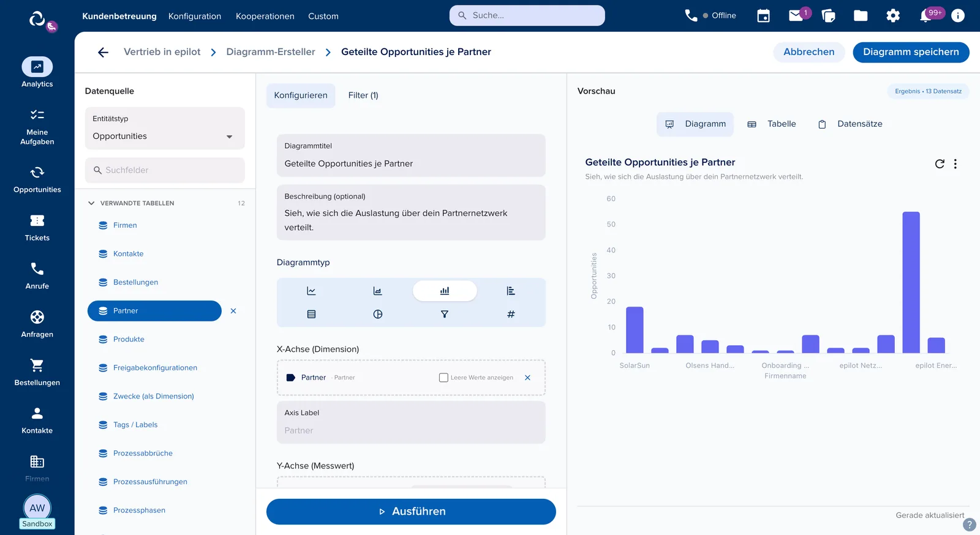
Task: Select the area chart type
Action: pos(378,291)
